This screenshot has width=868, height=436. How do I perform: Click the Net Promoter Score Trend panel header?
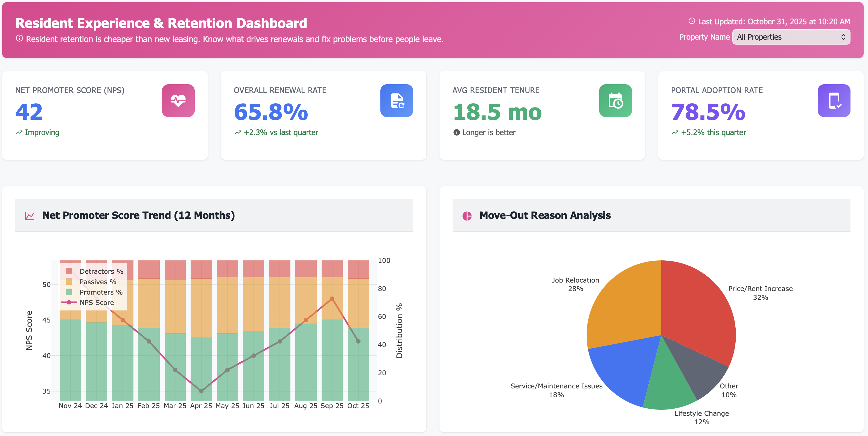point(138,215)
